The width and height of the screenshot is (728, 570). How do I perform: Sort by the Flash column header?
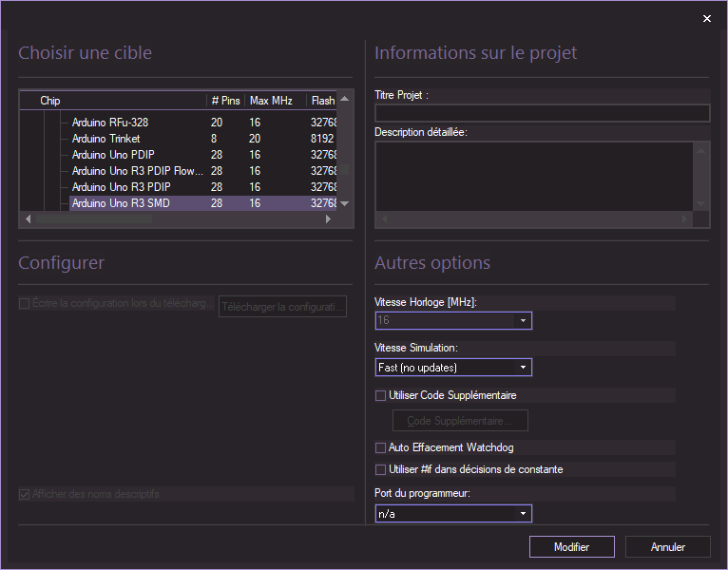(x=322, y=101)
